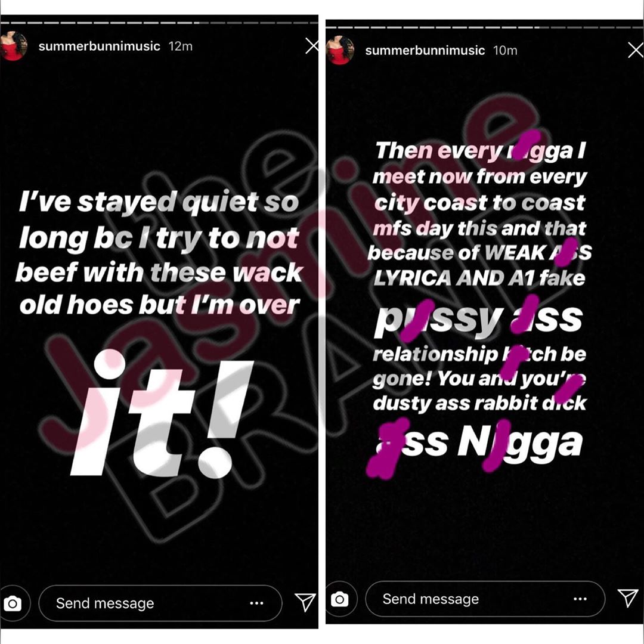The width and height of the screenshot is (644, 644).
Task: Focus left Send message field
Action: pos(160,603)
